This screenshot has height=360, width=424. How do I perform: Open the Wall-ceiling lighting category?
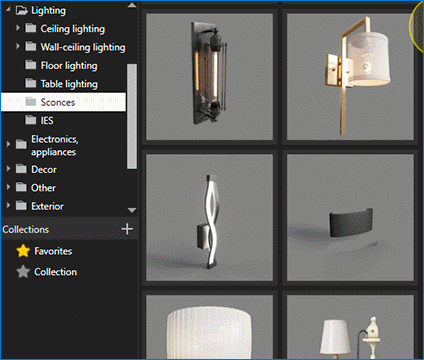pyautogui.click(x=83, y=47)
